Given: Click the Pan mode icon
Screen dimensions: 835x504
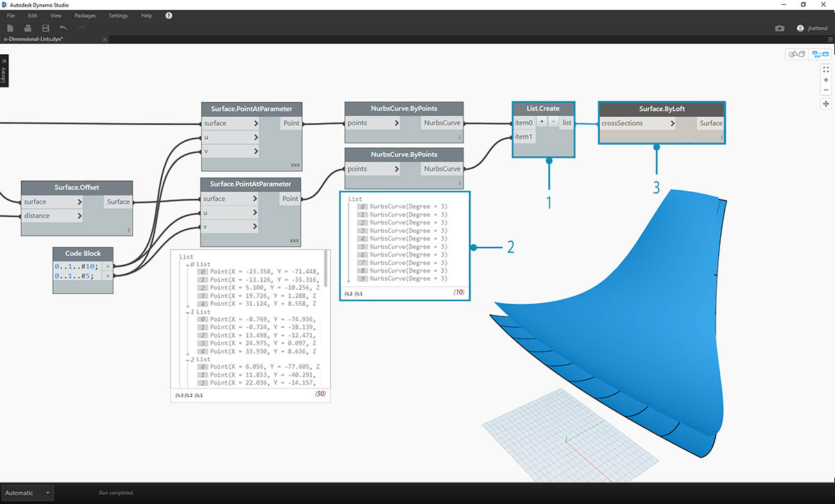Looking at the screenshot, I should tap(826, 104).
